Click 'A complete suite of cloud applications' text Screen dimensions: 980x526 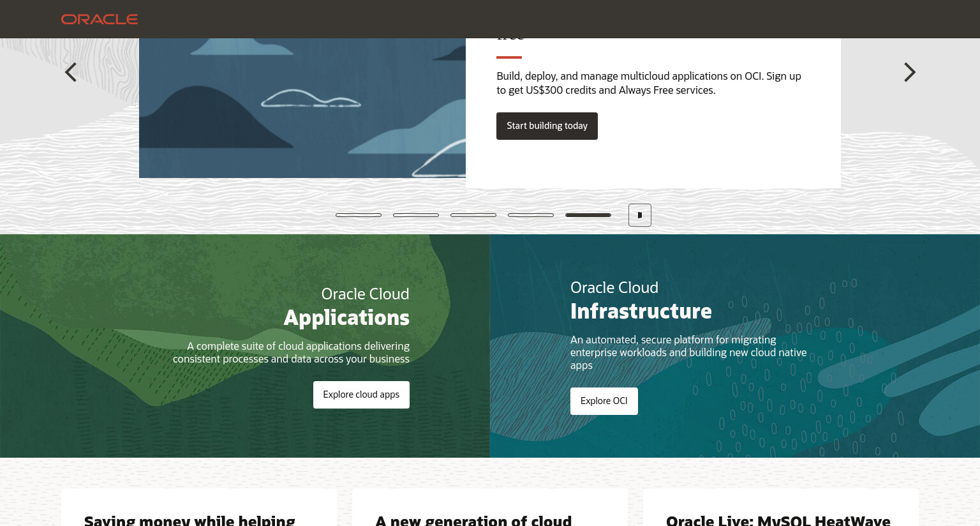click(291, 352)
